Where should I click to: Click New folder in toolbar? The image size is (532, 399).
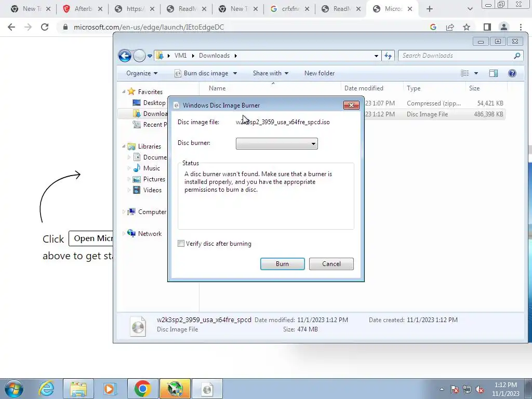click(x=320, y=73)
